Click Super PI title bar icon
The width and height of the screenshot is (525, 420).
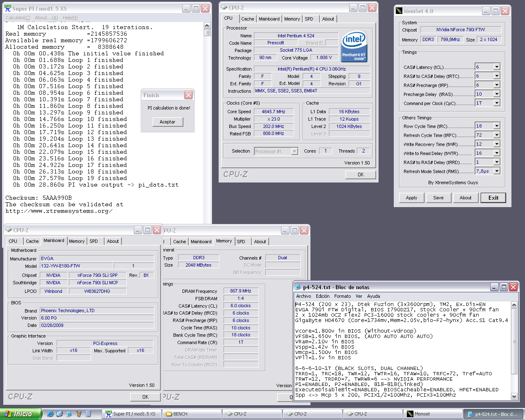(x=8, y=8)
